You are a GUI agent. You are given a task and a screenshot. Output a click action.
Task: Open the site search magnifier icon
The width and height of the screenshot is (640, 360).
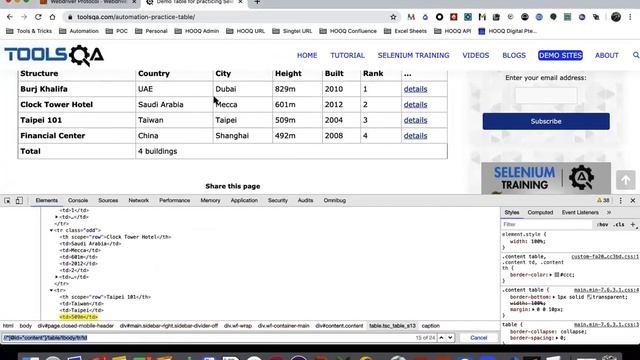point(636,55)
